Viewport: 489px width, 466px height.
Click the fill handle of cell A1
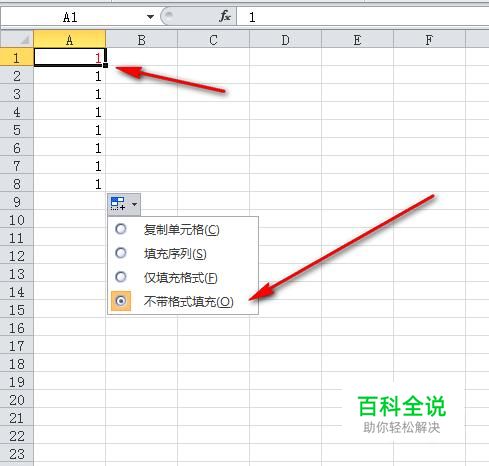tap(105, 65)
